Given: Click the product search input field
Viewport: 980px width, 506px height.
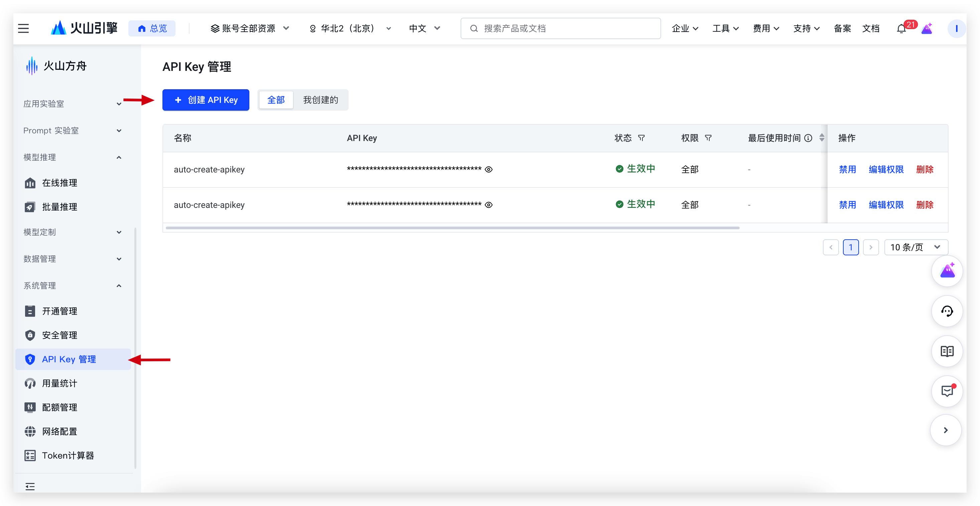Looking at the screenshot, I should click(561, 28).
